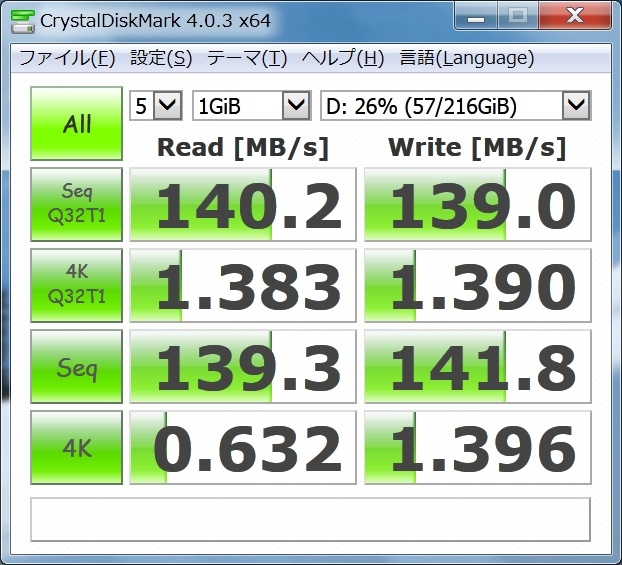
Task: Click the empty comment field at bottom
Action: tap(311, 519)
